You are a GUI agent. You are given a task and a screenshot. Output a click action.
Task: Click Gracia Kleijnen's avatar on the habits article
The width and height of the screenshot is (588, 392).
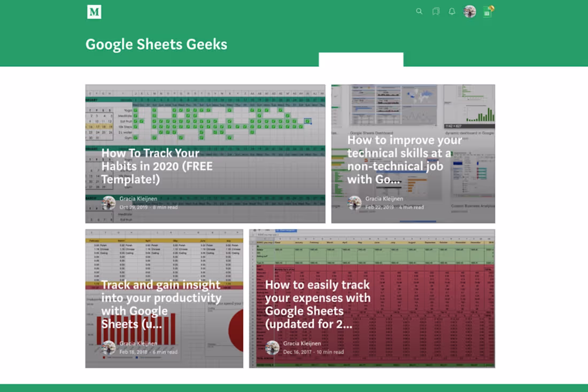110,203
